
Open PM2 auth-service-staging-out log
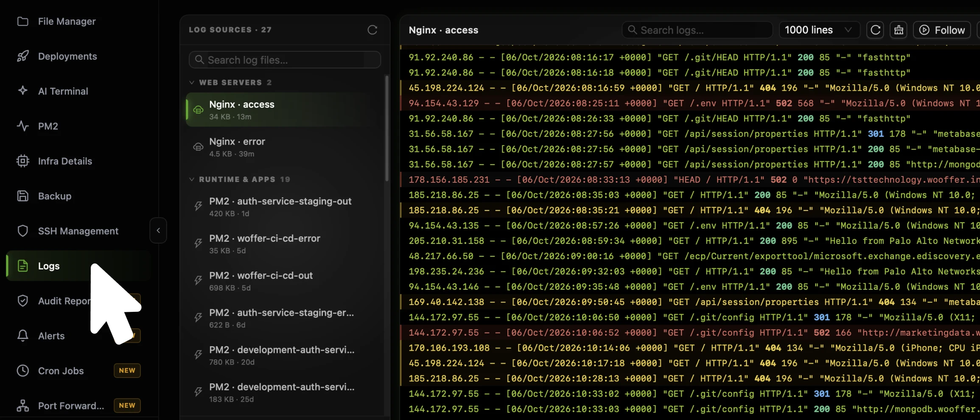pos(285,207)
